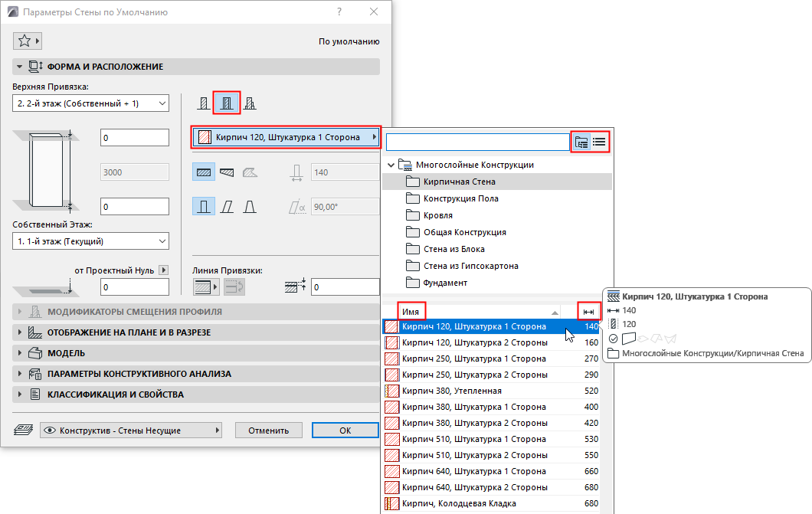Viewport: 812px width, 514px height.
Task: Select Кирпич 640, Штукатурка 2 Стороны
Action: 491,487
